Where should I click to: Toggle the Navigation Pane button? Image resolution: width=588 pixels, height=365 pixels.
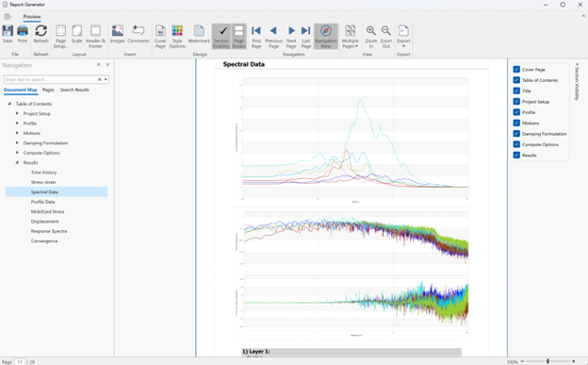(x=326, y=37)
